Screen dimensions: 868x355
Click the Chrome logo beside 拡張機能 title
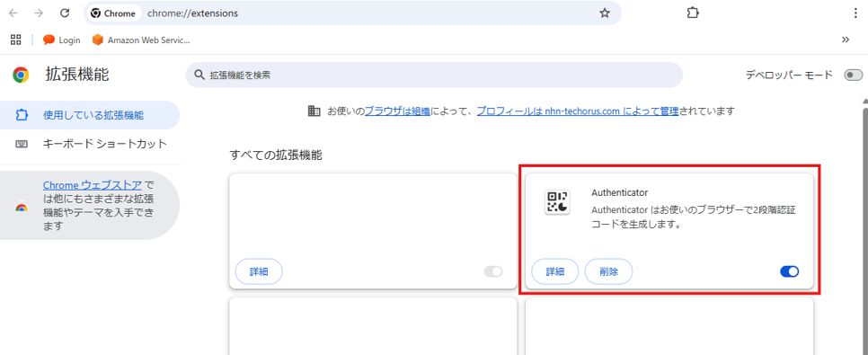21,75
